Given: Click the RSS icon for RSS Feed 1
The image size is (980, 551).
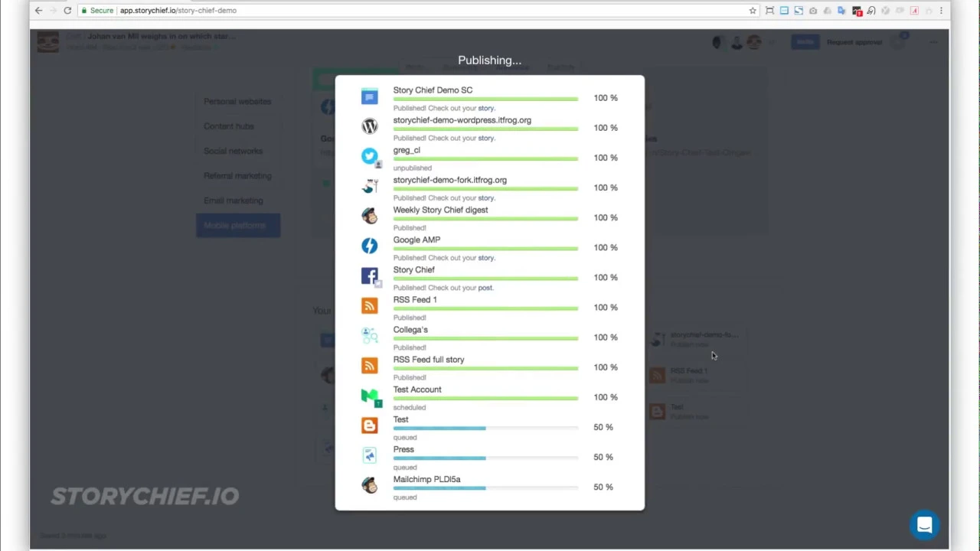Looking at the screenshot, I should [370, 305].
